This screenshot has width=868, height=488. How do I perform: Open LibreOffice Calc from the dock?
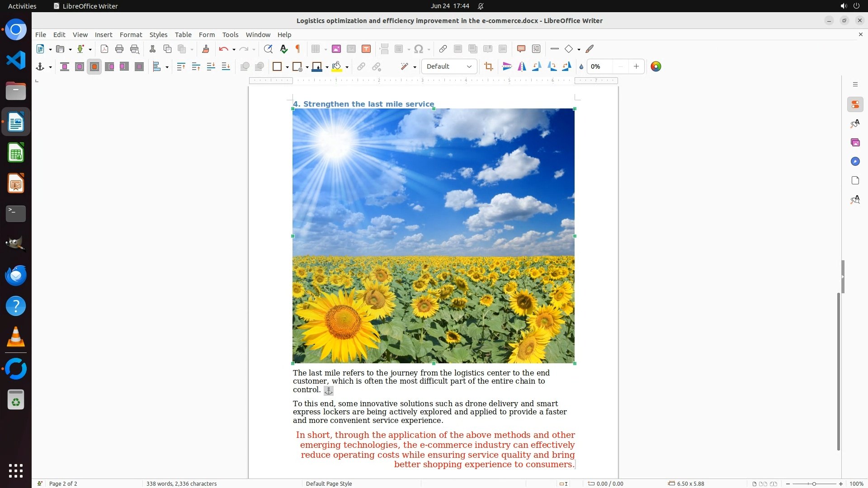pyautogui.click(x=16, y=153)
